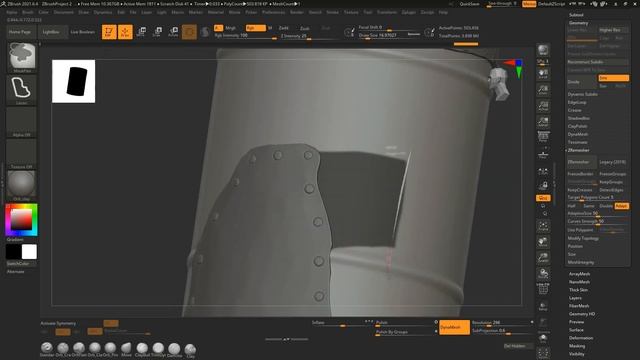Image resolution: width=640 pixels, height=360 pixels.
Task: Select the Standard brush at bottom shelf
Action: (47, 349)
